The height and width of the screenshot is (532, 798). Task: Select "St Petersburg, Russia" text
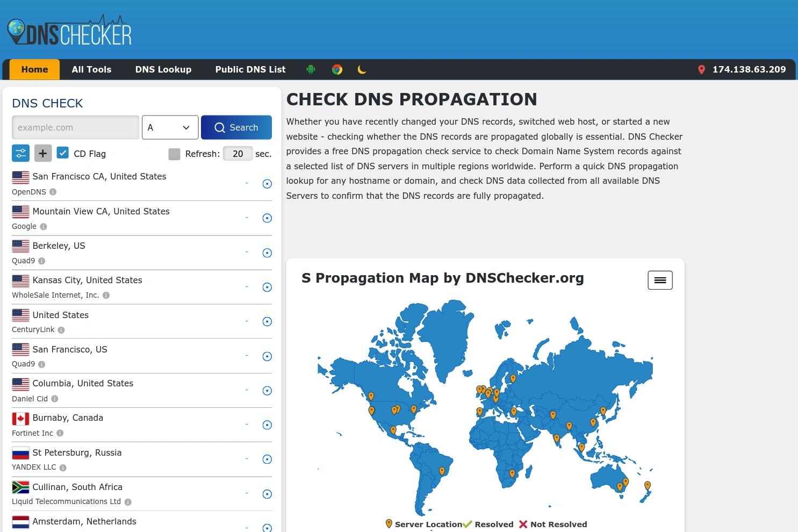(x=77, y=452)
